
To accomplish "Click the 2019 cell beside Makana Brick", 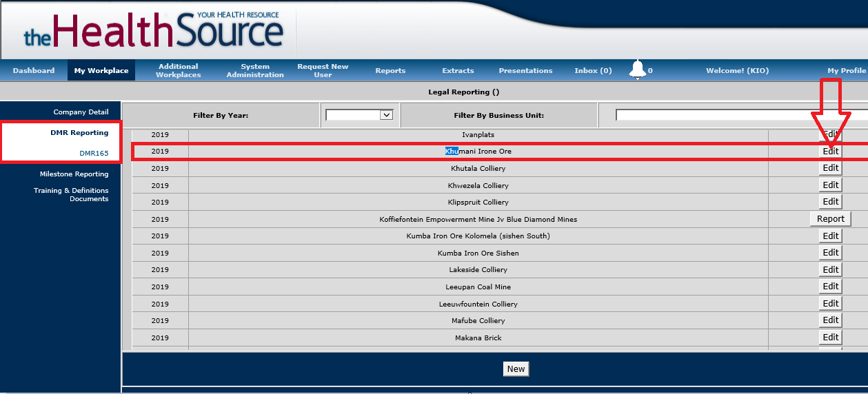I will [x=160, y=338].
